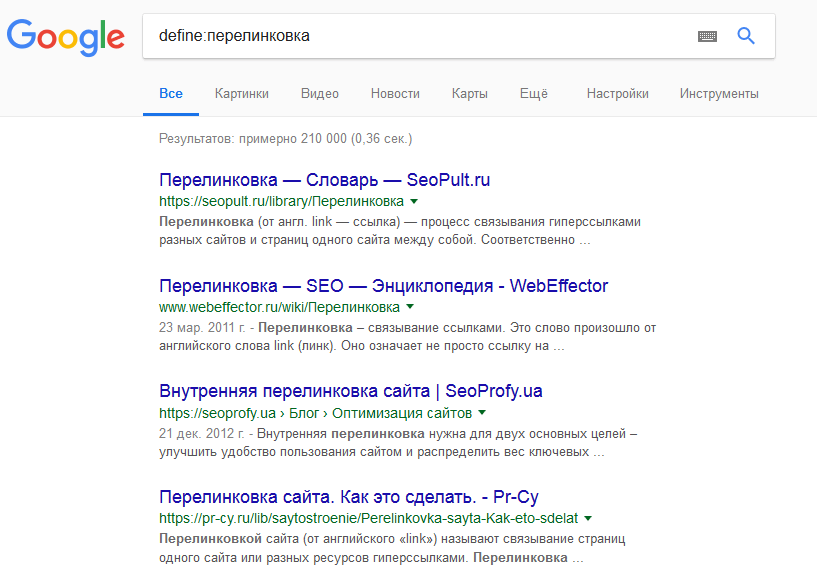The image size is (817, 580).
Task: Click the snippet dated 21 дек. 2012 г.
Action: (398, 442)
